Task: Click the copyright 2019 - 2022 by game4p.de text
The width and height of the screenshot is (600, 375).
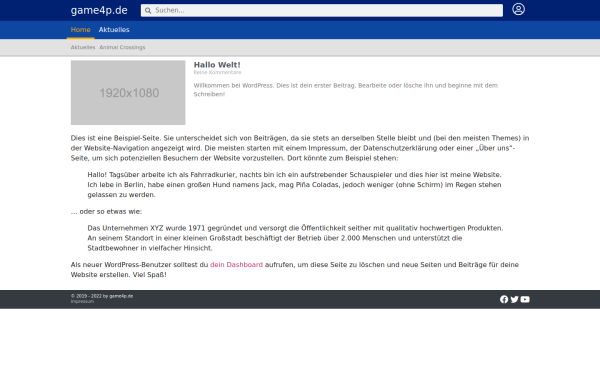Action: tap(102, 296)
